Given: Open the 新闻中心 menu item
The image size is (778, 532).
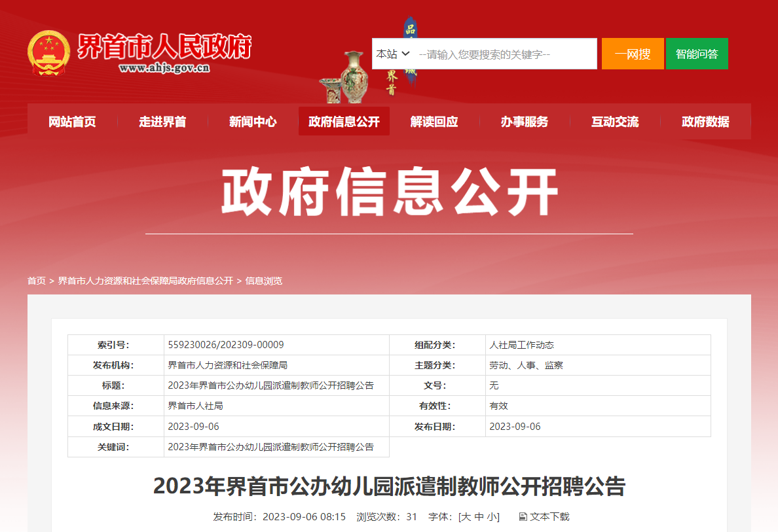Looking at the screenshot, I should [x=253, y=122].
